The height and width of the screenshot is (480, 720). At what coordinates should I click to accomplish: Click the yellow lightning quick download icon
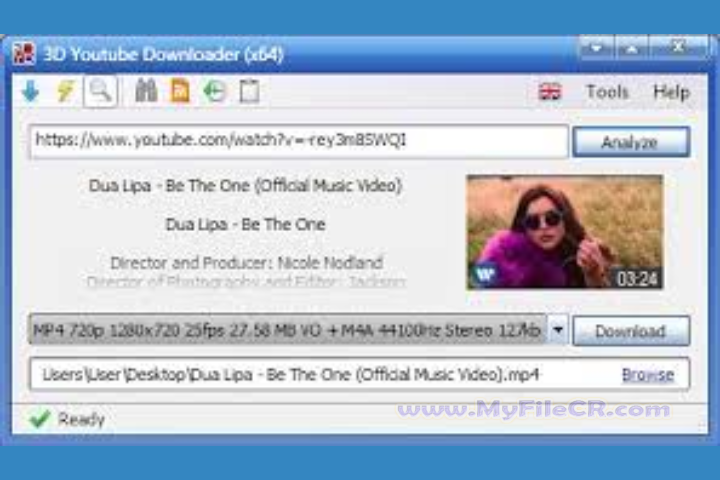point(65,91)
